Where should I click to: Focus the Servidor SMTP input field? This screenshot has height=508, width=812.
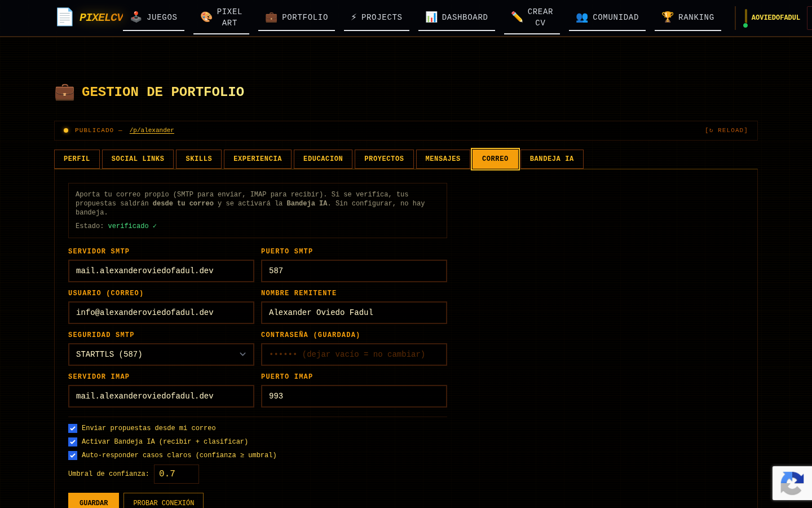(x=161, y=271)
